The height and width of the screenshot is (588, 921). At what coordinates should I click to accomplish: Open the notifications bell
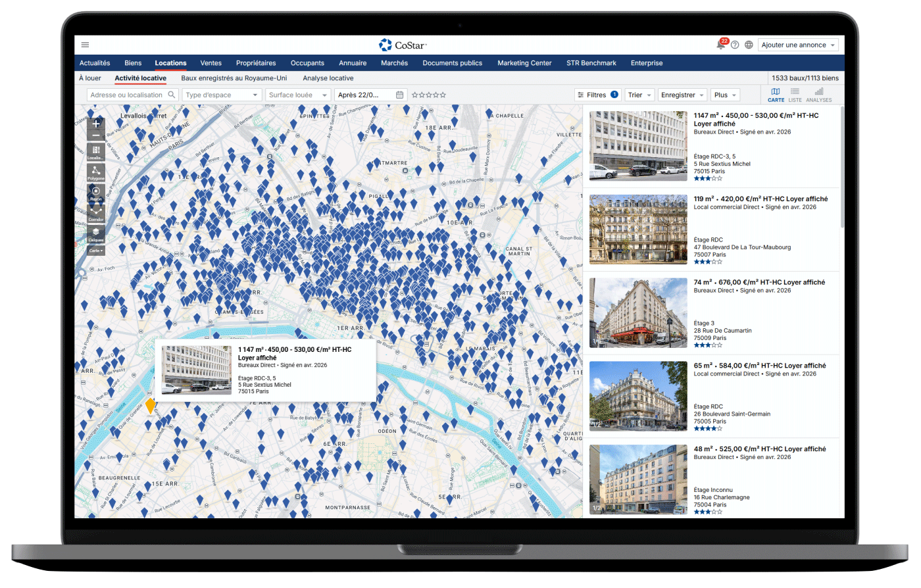[721, 45]
